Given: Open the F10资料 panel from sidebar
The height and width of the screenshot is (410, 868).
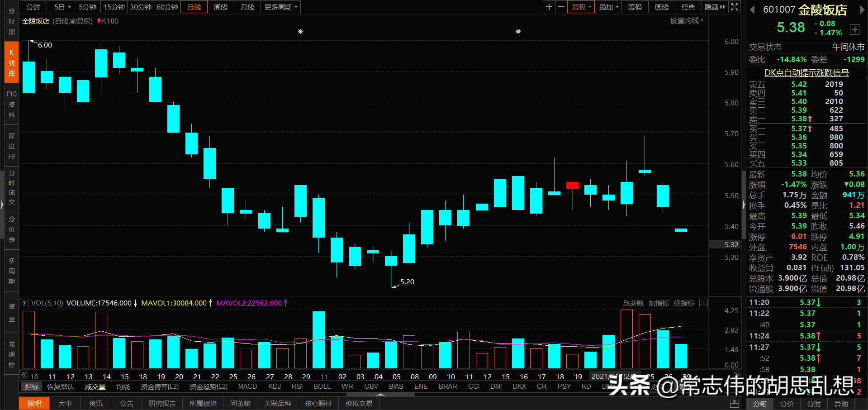Looking at the screenshot, I should (x=11, y=104).
